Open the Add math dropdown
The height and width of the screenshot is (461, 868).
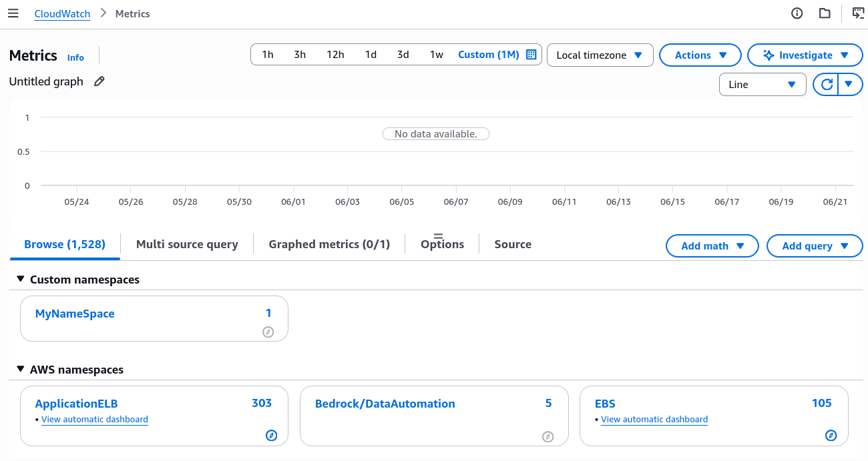pos(712,246)
